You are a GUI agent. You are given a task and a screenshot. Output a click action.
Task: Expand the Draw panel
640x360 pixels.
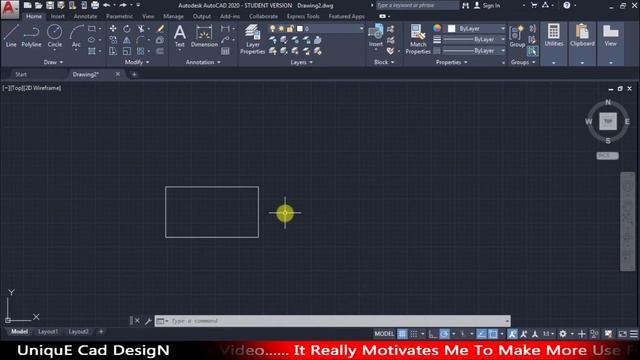53,62
